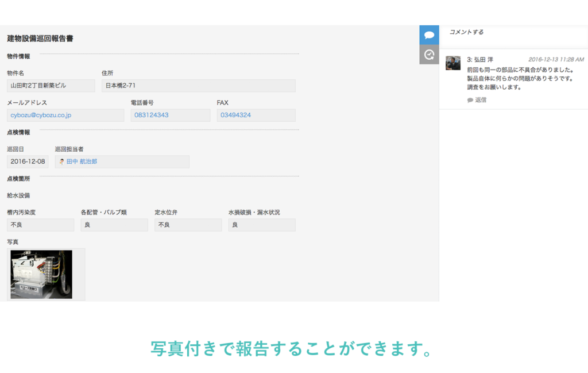The image size is (588, 373).
Task: Click the user icon beside 田中 航治郎
Action: tap(61, 161)
